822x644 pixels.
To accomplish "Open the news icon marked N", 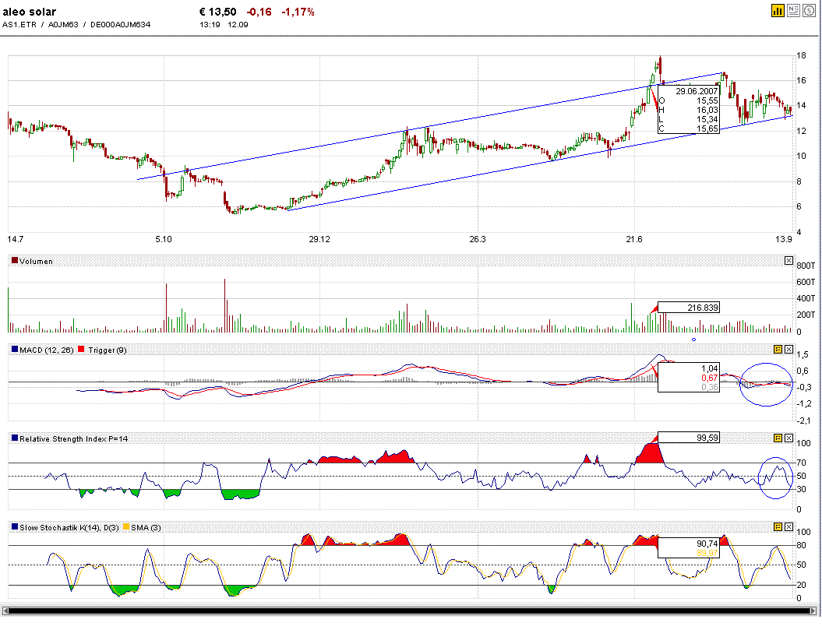I will click(793, 10).
